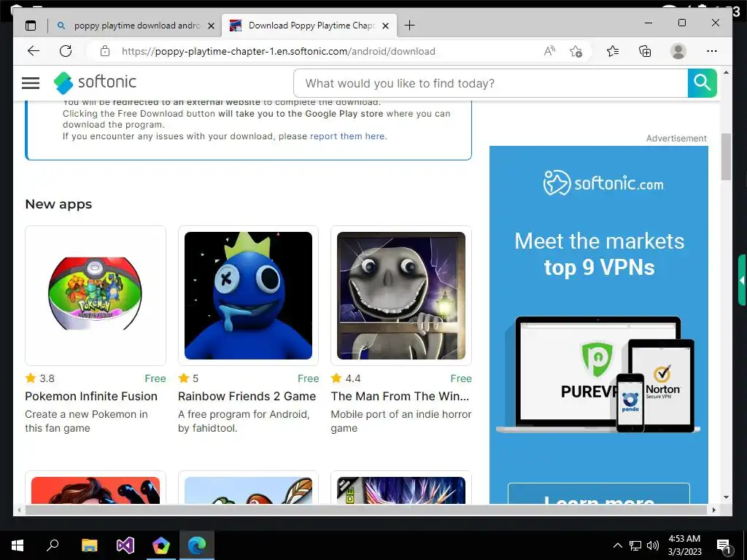This screenshot has height=560, width=747.
Task: Go to Softonic home logo
Action: click(96, 82)
